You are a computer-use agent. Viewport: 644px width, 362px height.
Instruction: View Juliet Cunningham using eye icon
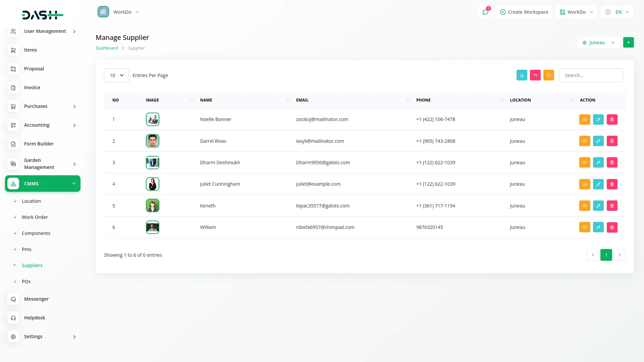[584, 184]
